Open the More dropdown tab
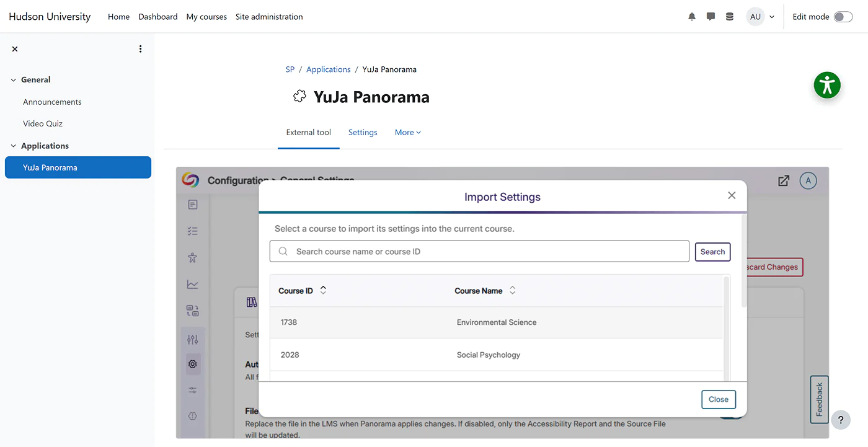 coord(407,133)
